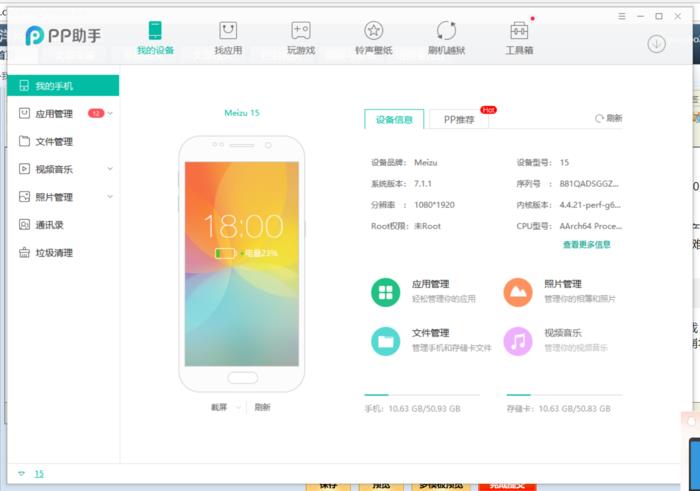Open the 刷机越狱 flashing section
700x491 pixels.
[446, 37]
